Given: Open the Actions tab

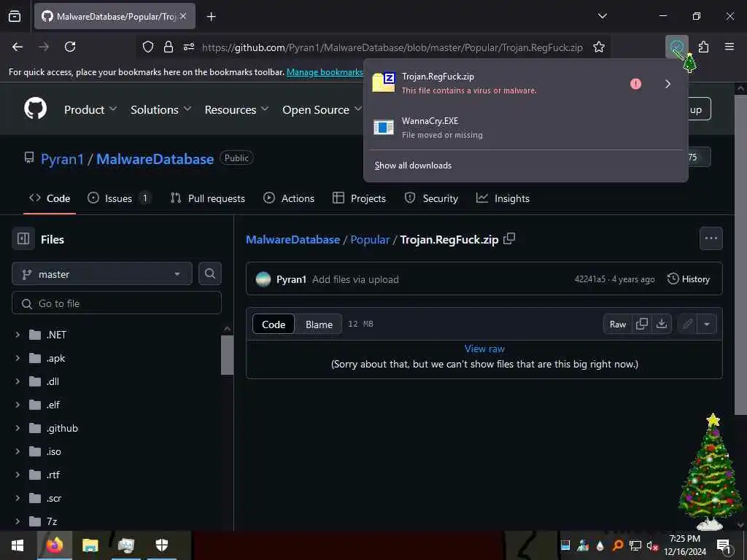Looking at the screenshot, I should (x=289, y=198).
